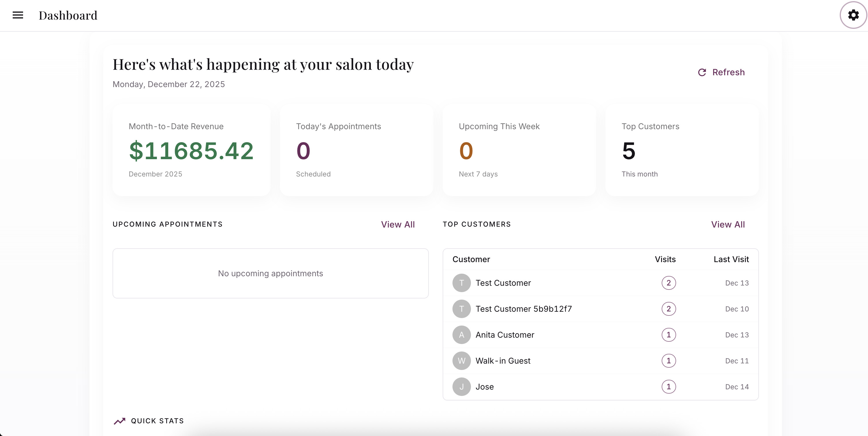Open the Upcoming This Week card
The width and height of the screenshot is (868, 436).
[519, 150]
